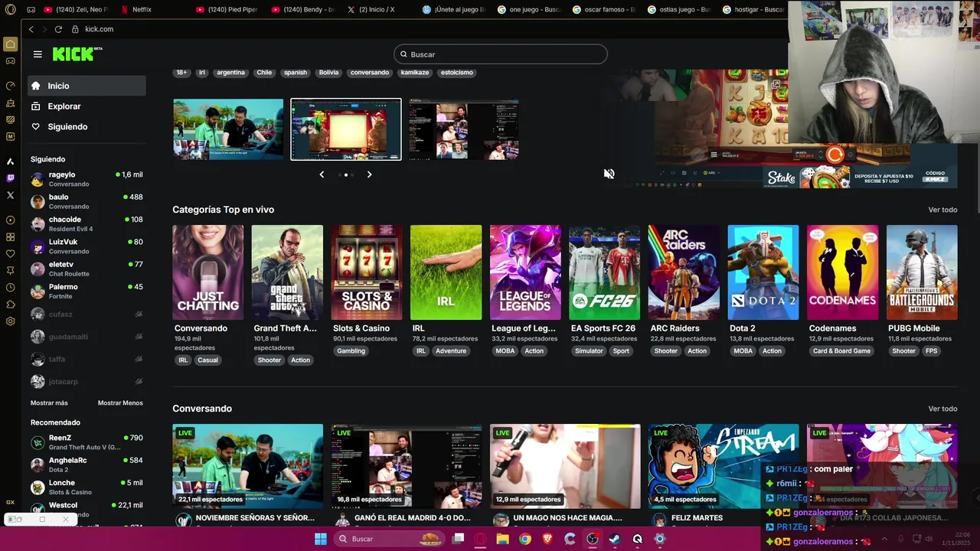Open the Grand Theft Auto V category
The image size is (980, 551).
[x=287, y=272]
